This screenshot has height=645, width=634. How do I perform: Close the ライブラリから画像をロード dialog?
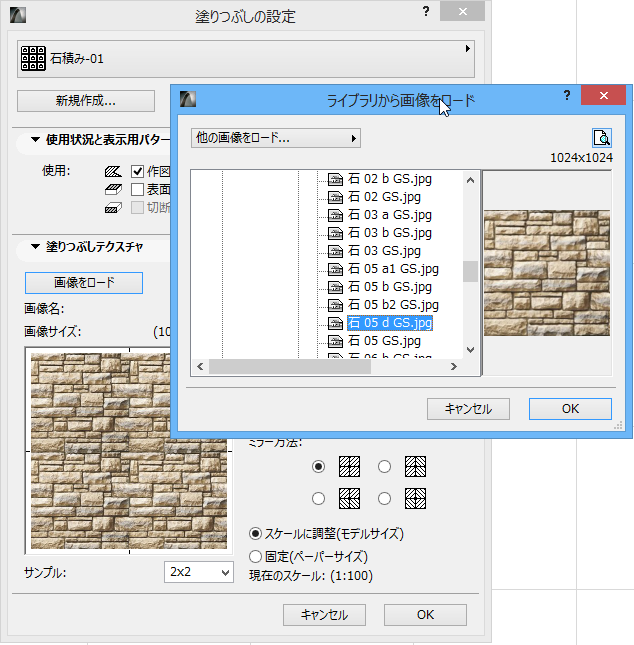(604, 95)
